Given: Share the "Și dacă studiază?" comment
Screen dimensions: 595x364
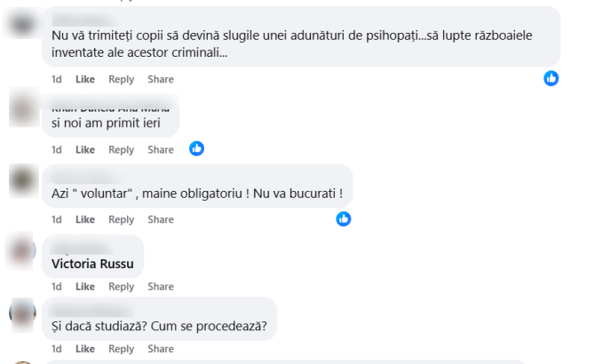Looking at the screenshot, I should (x=161, y=349).
